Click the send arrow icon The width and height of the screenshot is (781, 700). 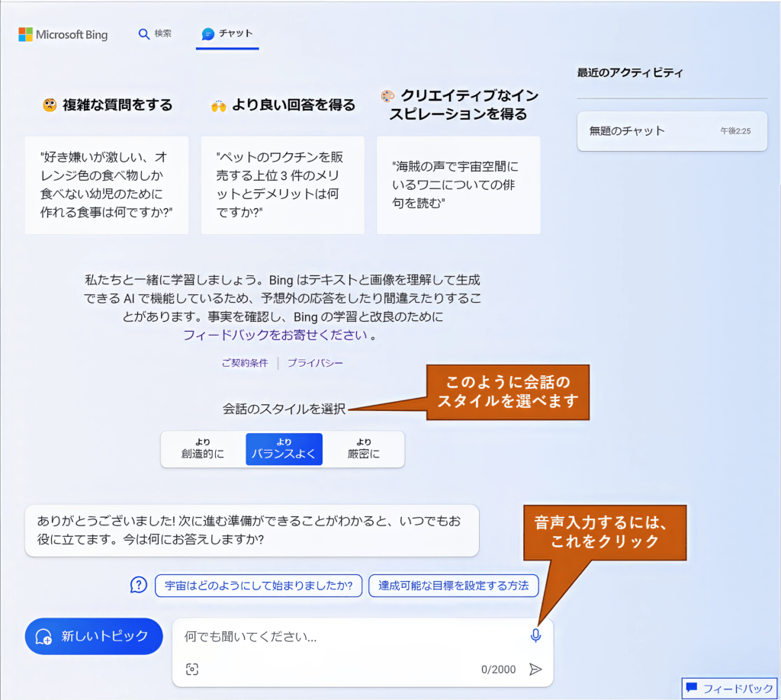click(535, 669)
